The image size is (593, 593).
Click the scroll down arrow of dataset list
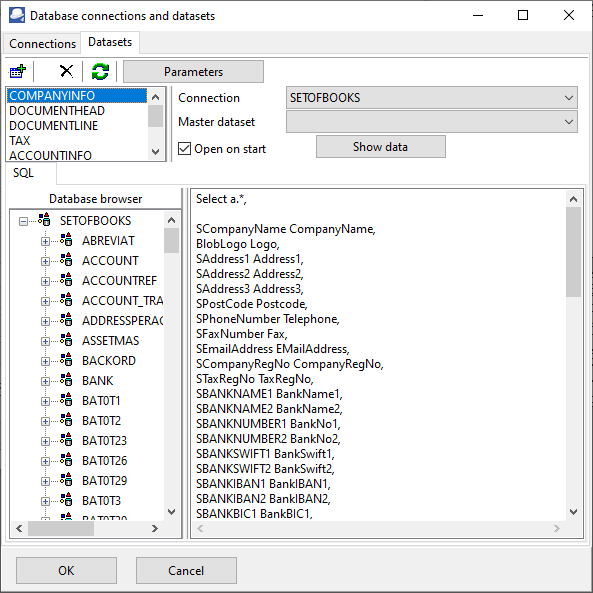155,152
